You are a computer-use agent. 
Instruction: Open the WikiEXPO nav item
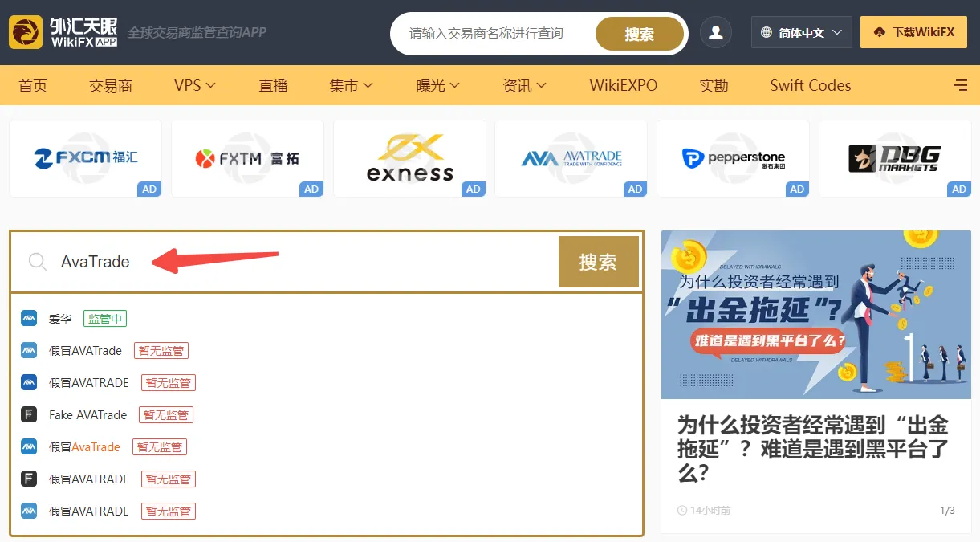pyautogui.click(x=624, y=85)
